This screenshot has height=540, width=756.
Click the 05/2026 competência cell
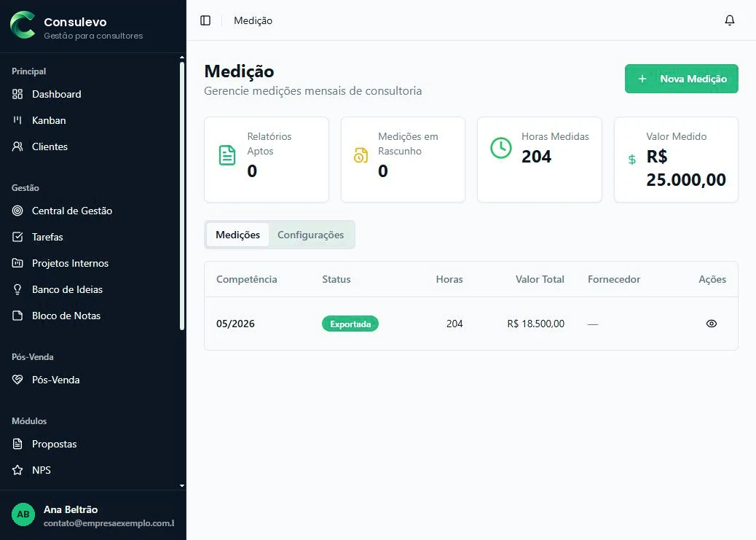pos(235,324)
